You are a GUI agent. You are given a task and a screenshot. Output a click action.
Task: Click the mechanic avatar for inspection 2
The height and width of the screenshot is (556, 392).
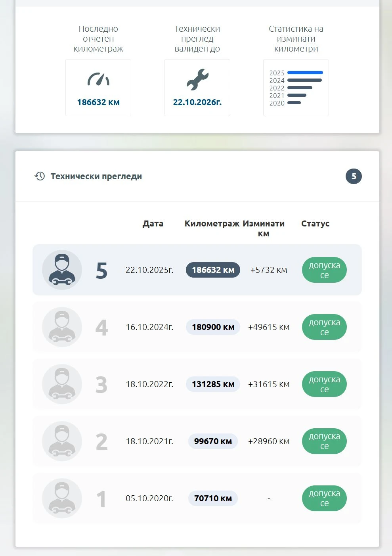point(62,441)
